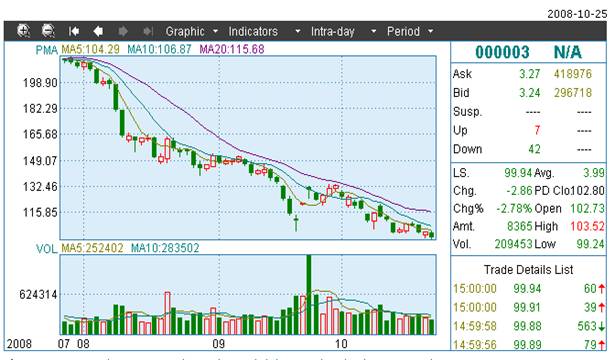615x360 pixels.
Task: Select the stock code 000003 header
Action: 502,52
